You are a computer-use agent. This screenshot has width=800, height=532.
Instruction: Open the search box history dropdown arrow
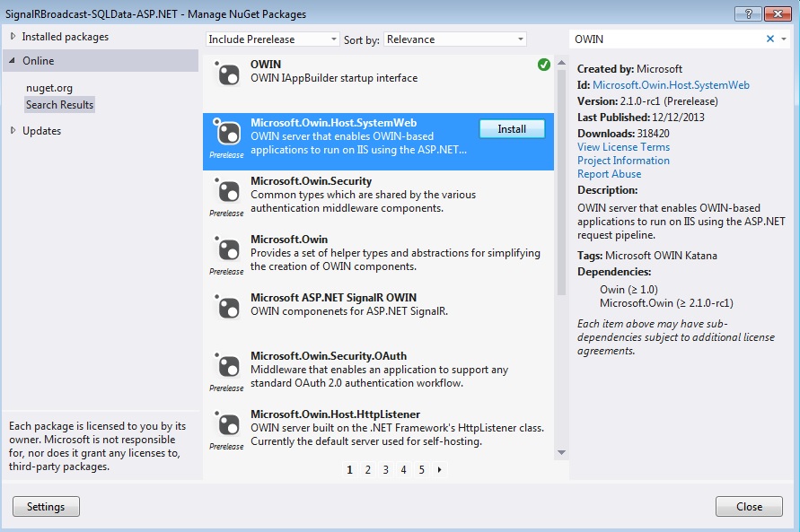click(x=784, y=39)
